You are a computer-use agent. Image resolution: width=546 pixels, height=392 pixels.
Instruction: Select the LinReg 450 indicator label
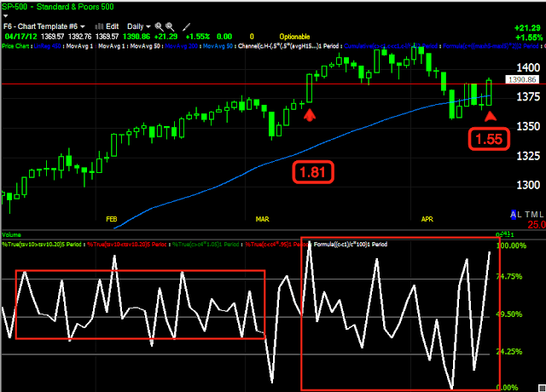click(x=48, y=46)
